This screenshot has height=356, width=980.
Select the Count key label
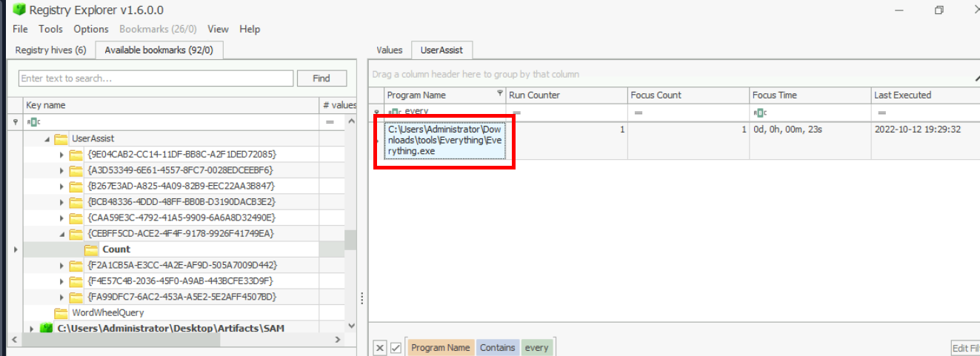point(116,249)
